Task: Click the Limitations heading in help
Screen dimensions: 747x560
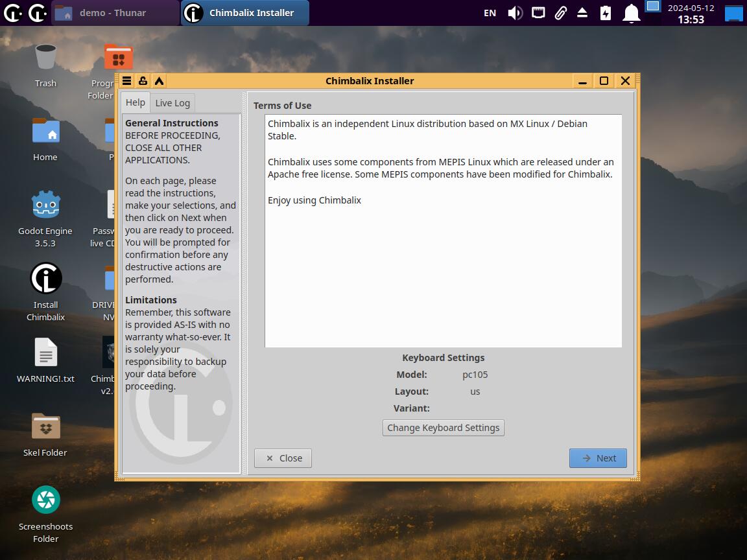Action: [151, 300]
